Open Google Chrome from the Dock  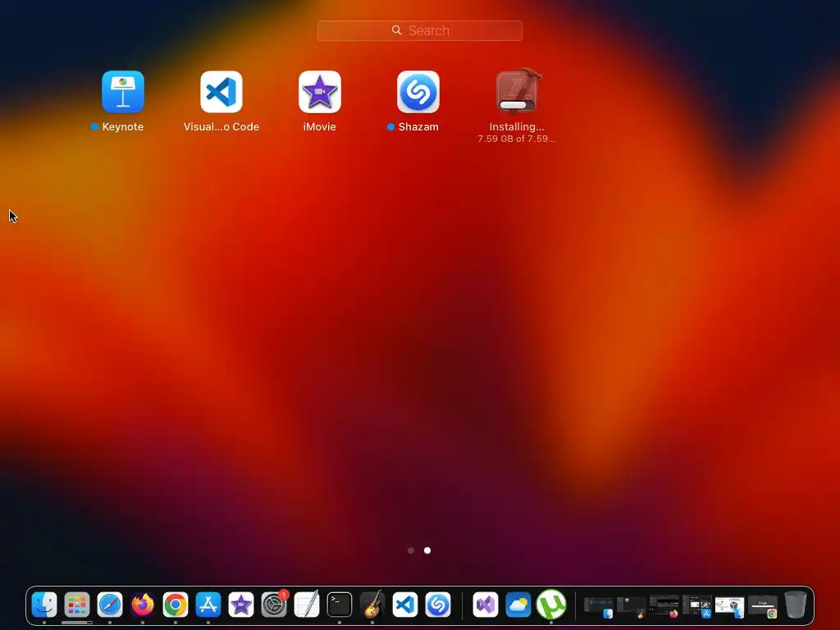click(176, 605)
